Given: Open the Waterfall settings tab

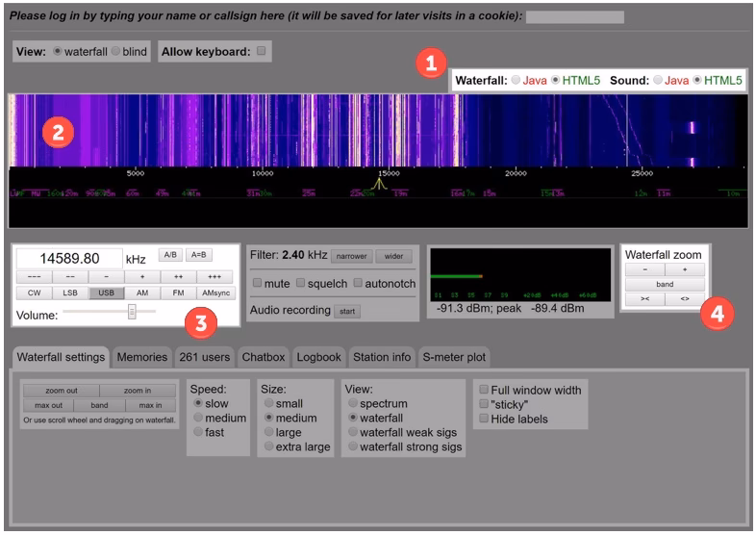Looking at the screenshot, I should pos(61,358).
